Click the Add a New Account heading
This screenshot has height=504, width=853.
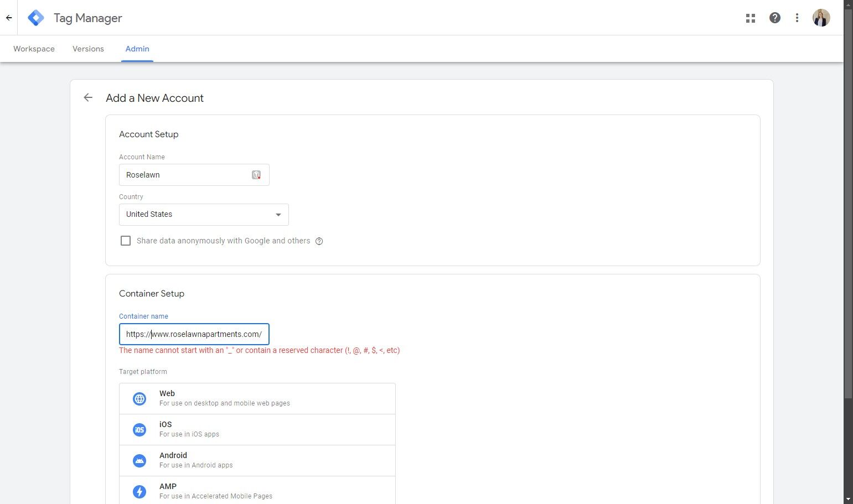point(155,98)
